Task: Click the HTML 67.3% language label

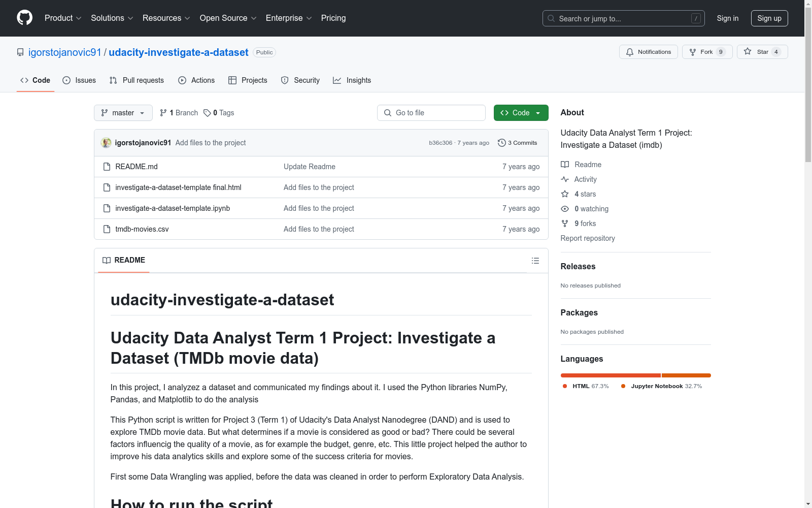Action: (586, 386)
